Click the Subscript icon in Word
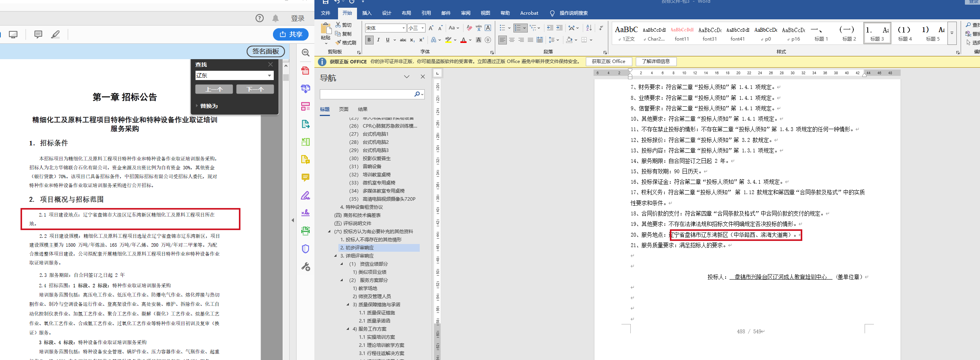The width and height of the screenshot is (980, 360). 412,40
